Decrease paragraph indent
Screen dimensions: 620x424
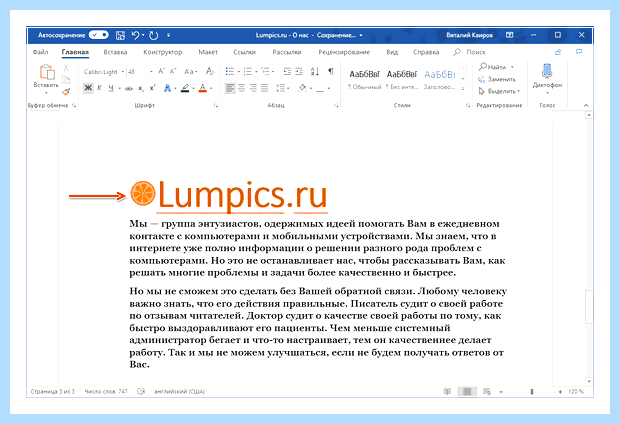(x=287, y=72)
